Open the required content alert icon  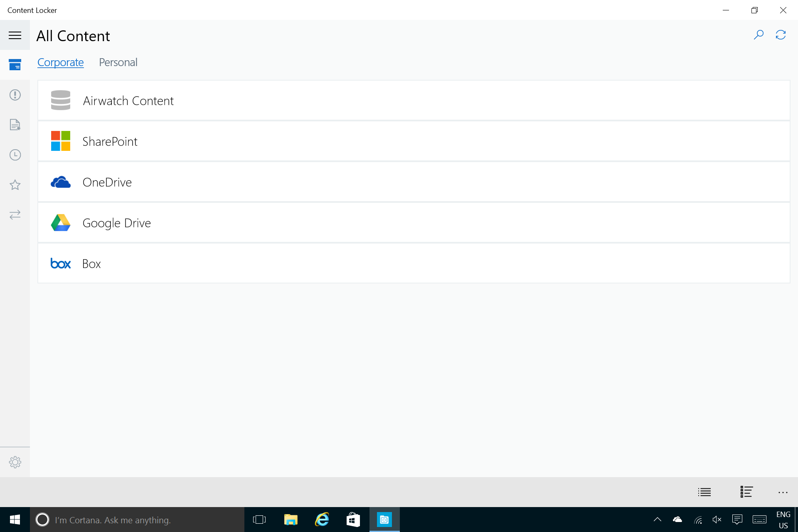[x=15, y=95]
